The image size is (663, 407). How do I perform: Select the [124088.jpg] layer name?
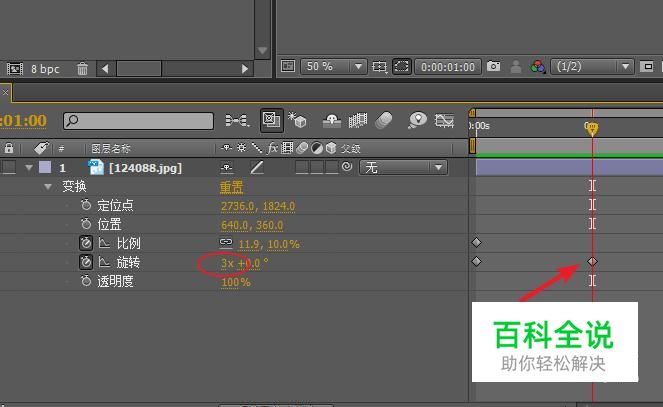click(x=145, y=168)
